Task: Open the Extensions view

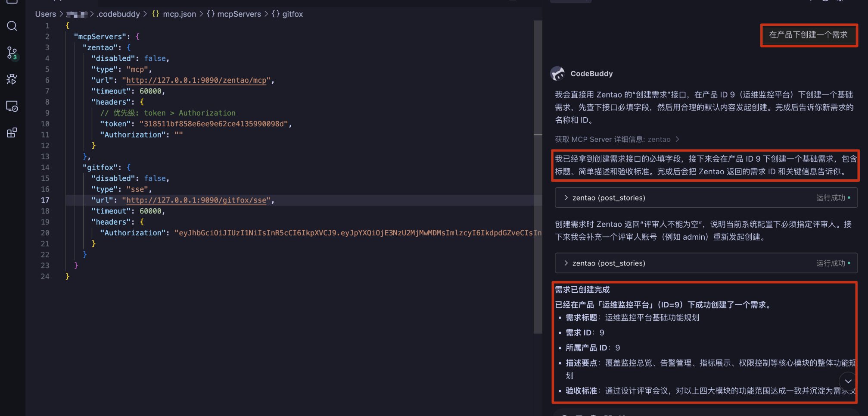Action: tap(12, 133)
